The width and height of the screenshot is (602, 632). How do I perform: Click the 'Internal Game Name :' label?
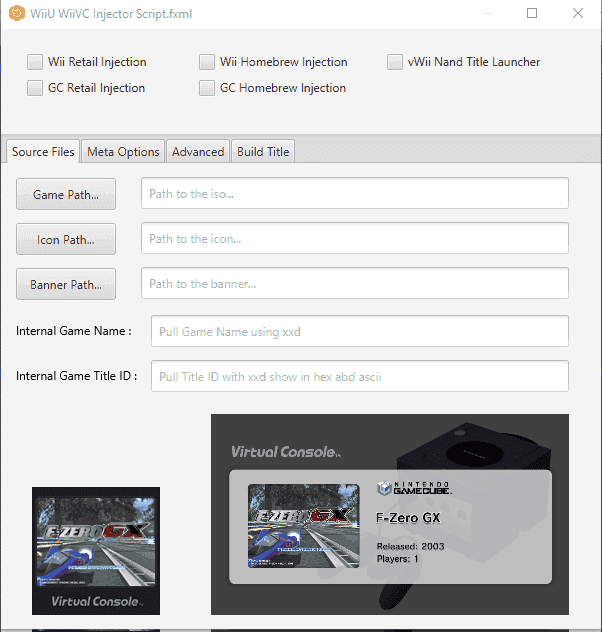click(x=74, y=331)
